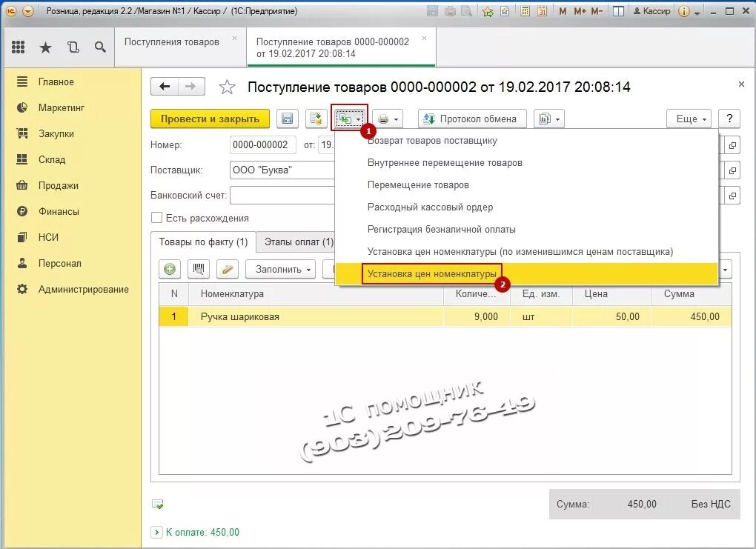Click the Номенклатура column header
This screenshot has width=756, height=549.
click(316, 294)
